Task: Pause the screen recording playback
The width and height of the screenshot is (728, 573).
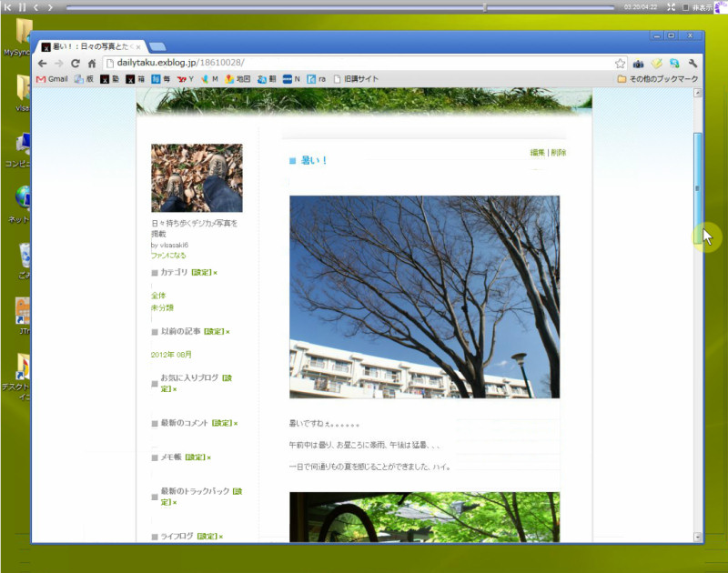Action: click(x=22, y=7)
